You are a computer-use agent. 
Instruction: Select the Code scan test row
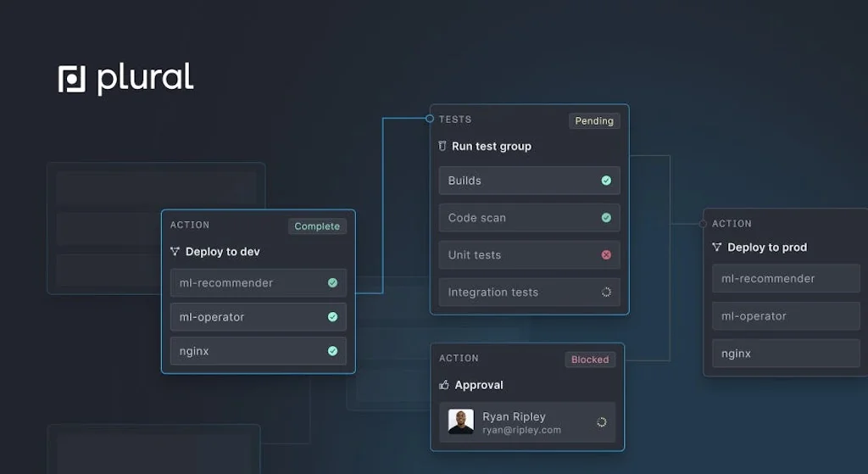point(529,218)
